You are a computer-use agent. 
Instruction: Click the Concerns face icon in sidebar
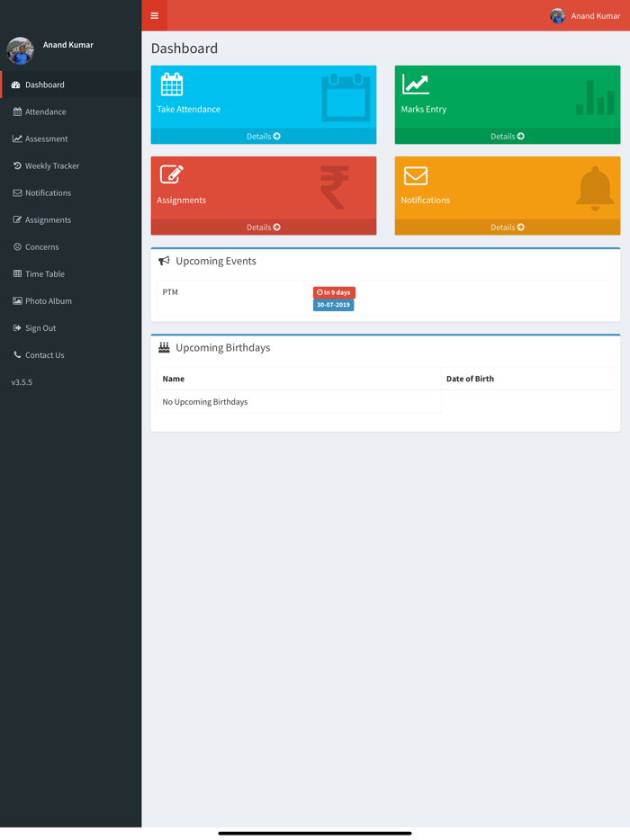pyautogui.click(x=17, y=246)
